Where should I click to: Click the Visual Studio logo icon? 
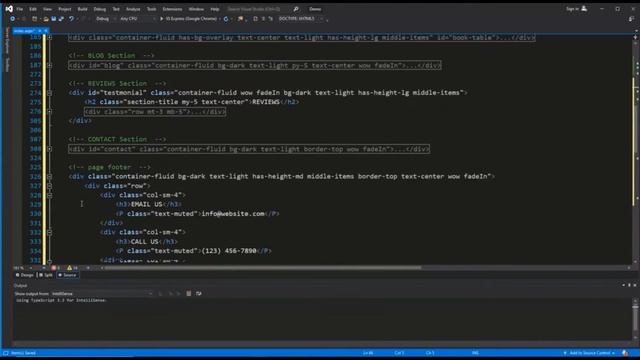point(9,9)
